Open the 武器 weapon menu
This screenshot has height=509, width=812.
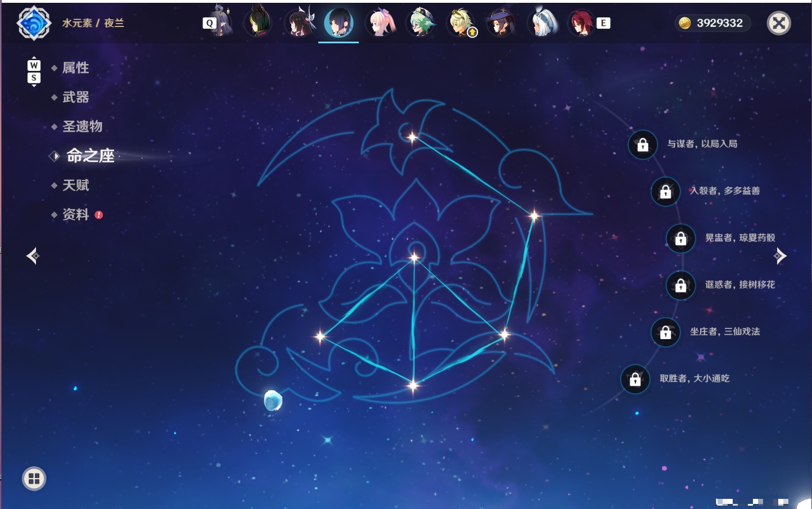[75, 97]
